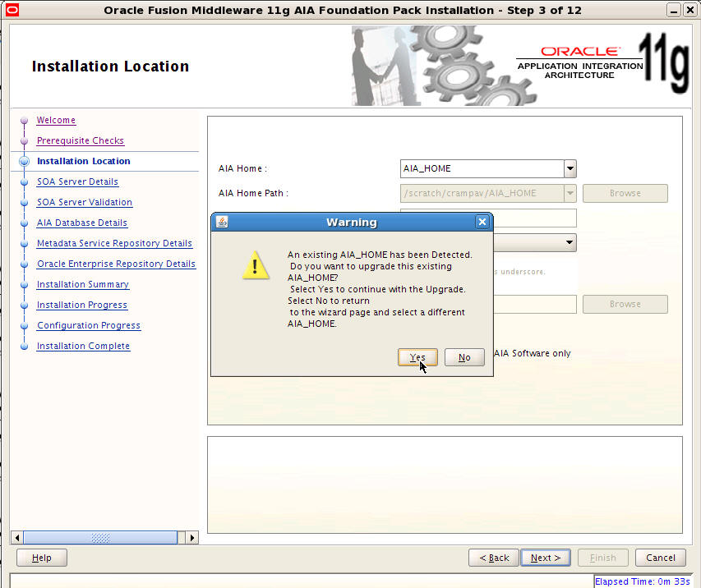701x588 pixels.
Task: Click the Installation Location step bullet icon
Action: 24,161
